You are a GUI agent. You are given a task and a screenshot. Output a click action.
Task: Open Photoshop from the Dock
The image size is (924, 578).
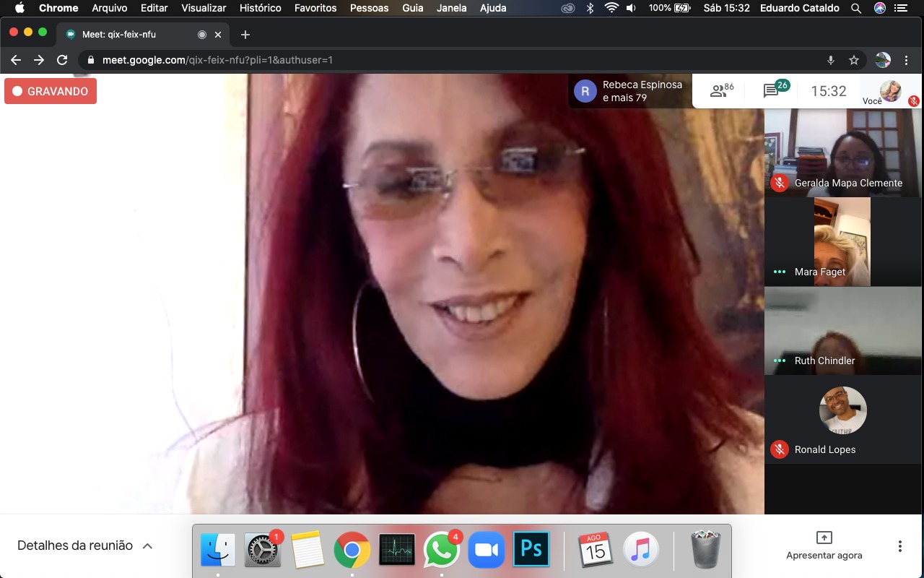(x=531, y=550)
